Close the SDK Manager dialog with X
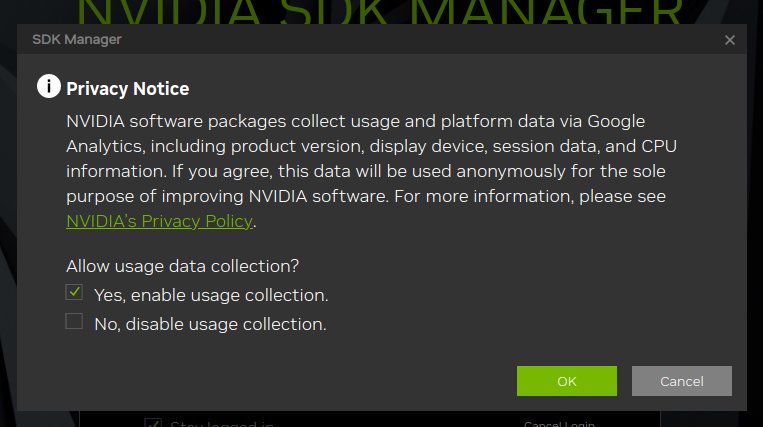 [729, 40]
